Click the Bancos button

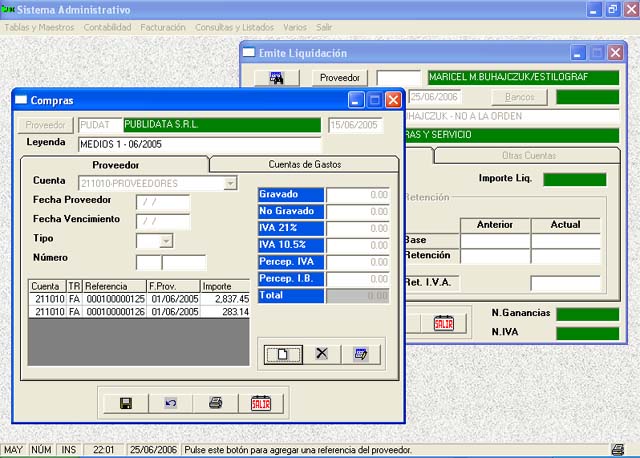point(519,97)
